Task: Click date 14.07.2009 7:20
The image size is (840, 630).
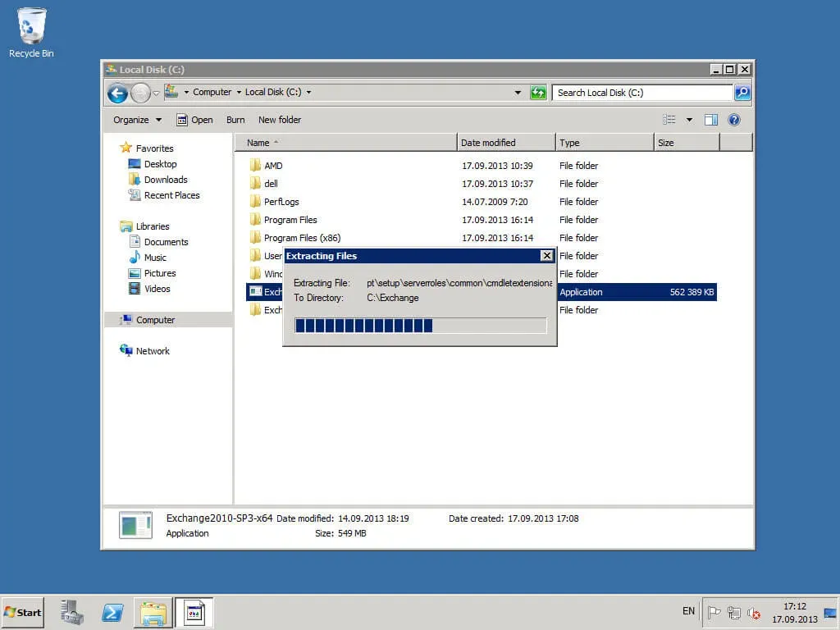Action: (x=495, y=202)
